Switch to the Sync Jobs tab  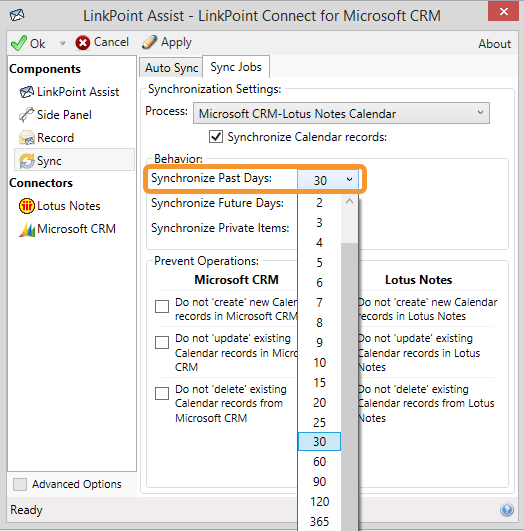(236, 67)
